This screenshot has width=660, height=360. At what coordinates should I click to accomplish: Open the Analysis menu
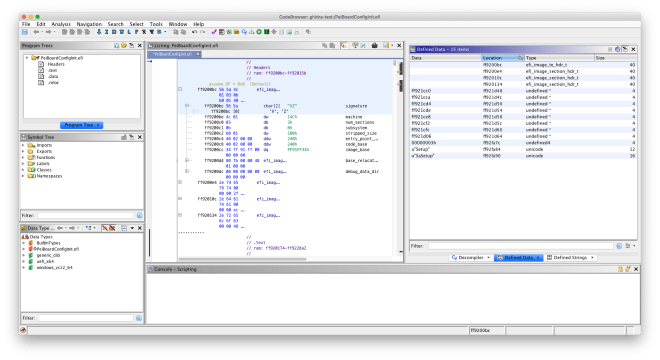61,24
